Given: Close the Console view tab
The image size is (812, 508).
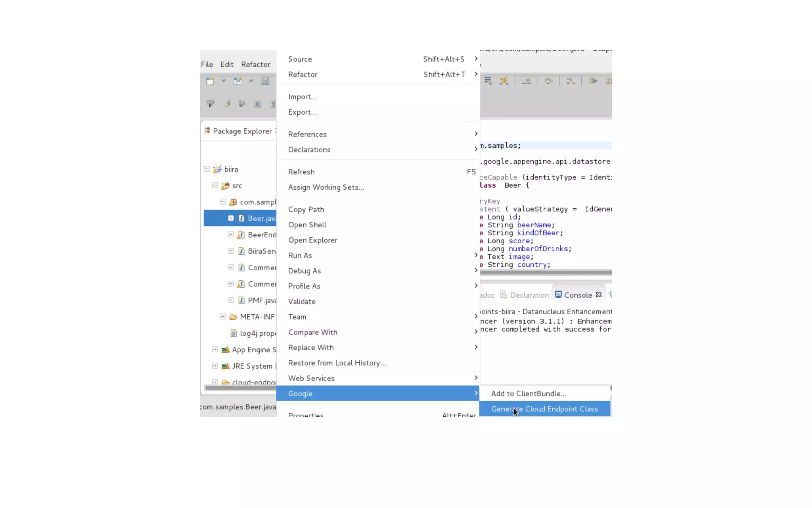Looking at the screenshot, I should [x=599, y=294].
